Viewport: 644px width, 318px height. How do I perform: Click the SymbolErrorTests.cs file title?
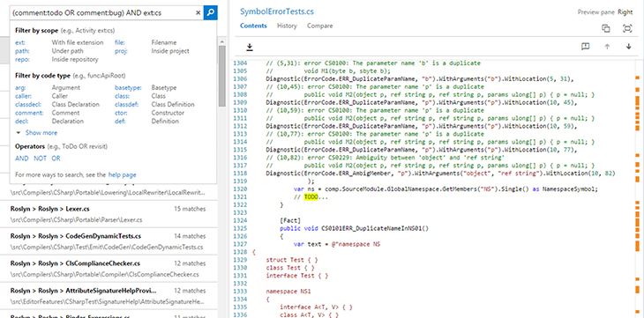point(276,11)
